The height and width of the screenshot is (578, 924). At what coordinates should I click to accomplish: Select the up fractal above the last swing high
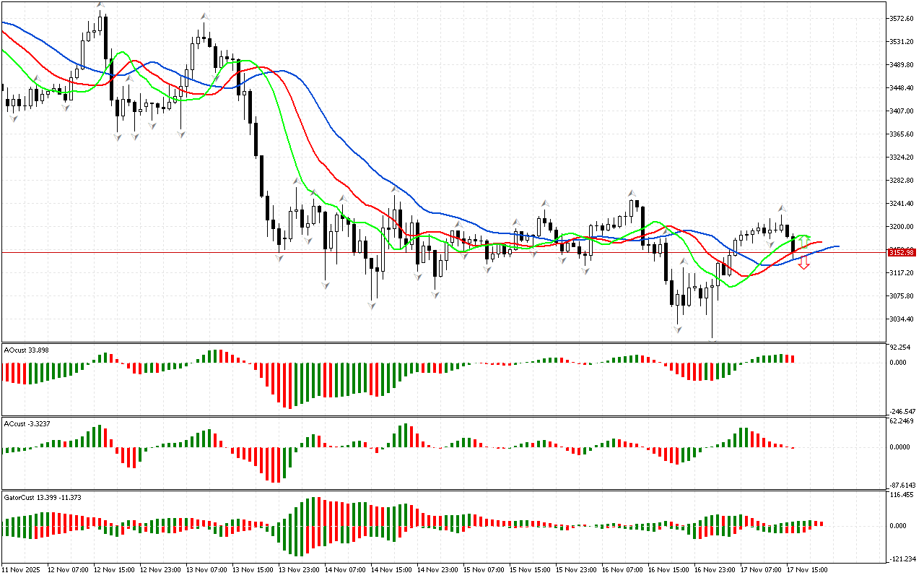click(x=783, y=208)
